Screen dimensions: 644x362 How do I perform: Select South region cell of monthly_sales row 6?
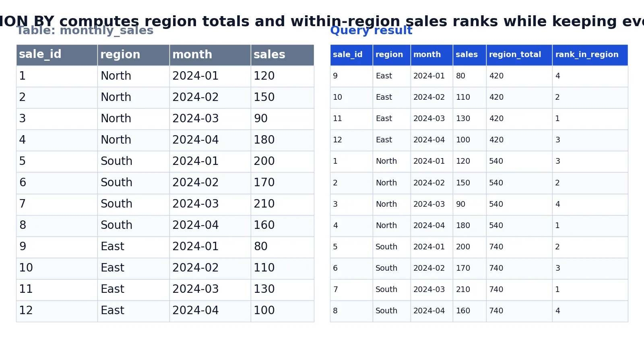[133, 183]
